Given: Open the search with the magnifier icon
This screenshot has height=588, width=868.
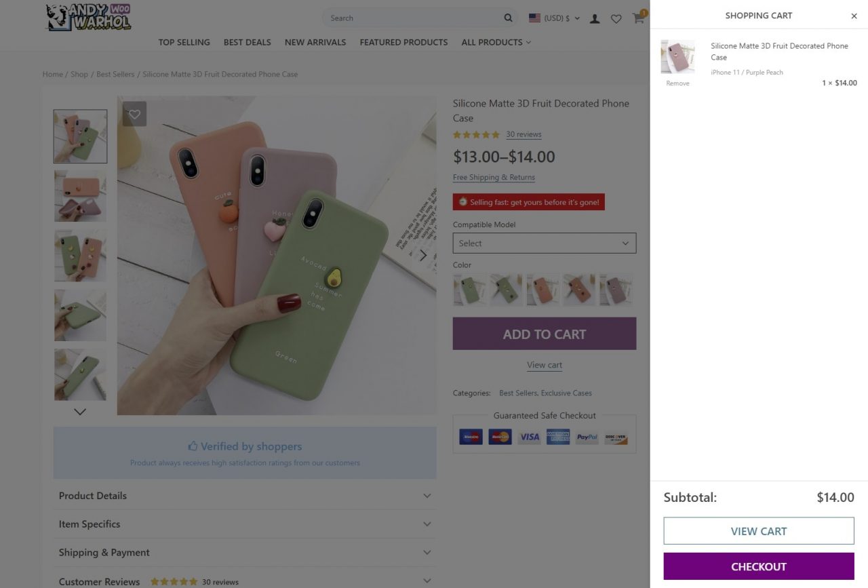Looking at the screenshot, I should pos(507,18).
